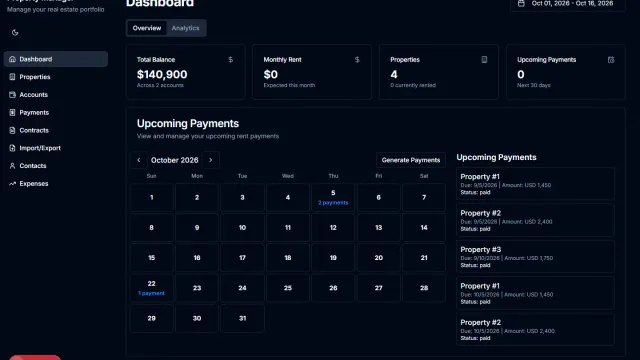Select October 10 in the calendar
The height and width of the screenshot is (360, 640).
click(x=242, y=228)
